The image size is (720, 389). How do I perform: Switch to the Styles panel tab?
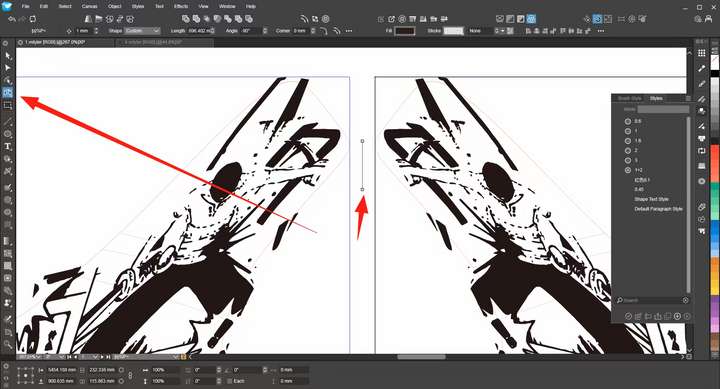pyautogui.click(x=656, y=98)
